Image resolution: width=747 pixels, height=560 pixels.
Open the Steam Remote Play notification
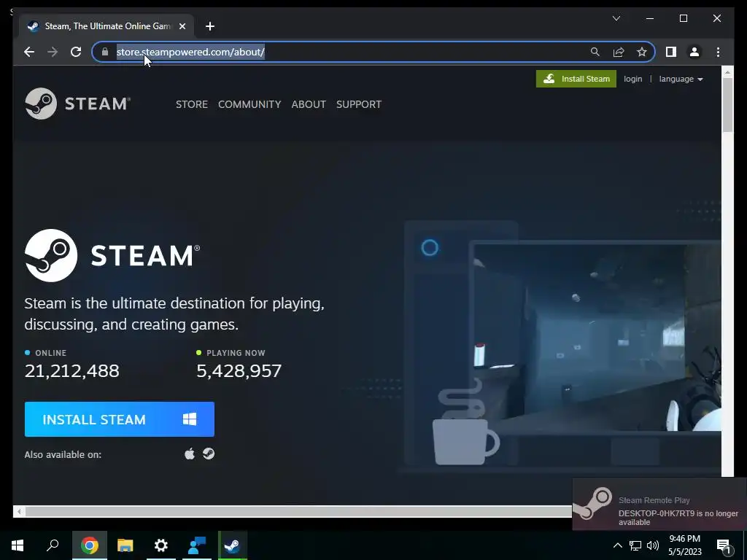(x=659, y=504)
